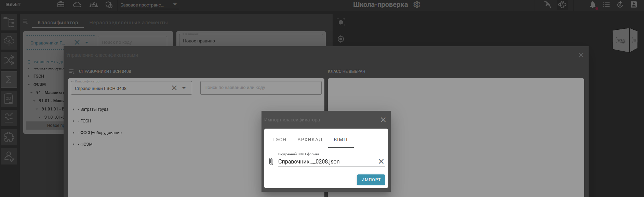The height and width of the screenshot is (197, 644).
Task: Clear the selected json file name
Action: (x=381, y=161)
